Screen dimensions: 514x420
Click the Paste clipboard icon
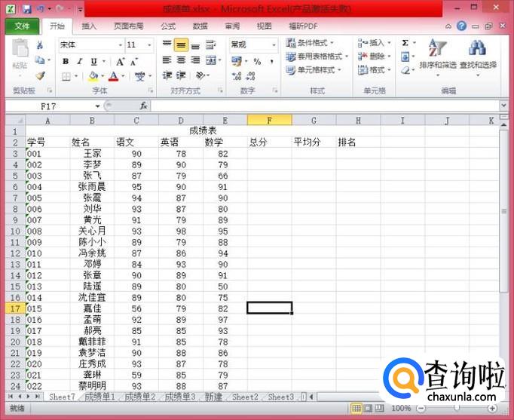[20, 49]
